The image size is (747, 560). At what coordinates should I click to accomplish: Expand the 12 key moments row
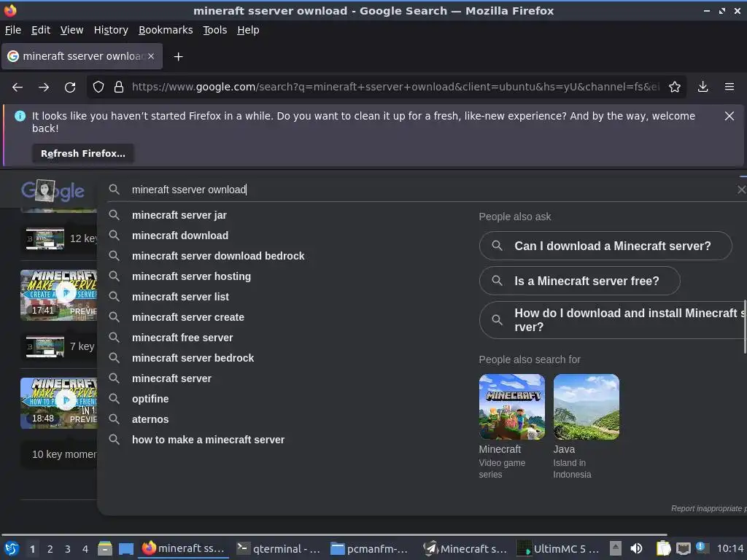tap(60, 238)
